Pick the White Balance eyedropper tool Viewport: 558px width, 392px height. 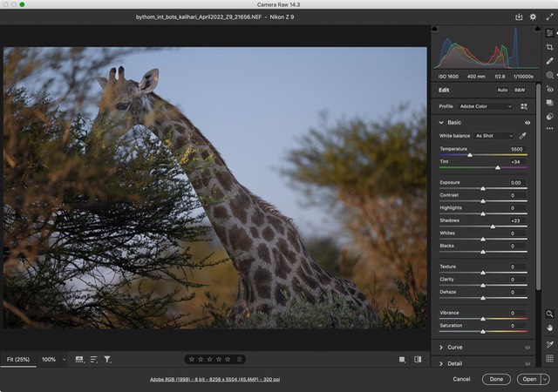(x=523, y=136)
